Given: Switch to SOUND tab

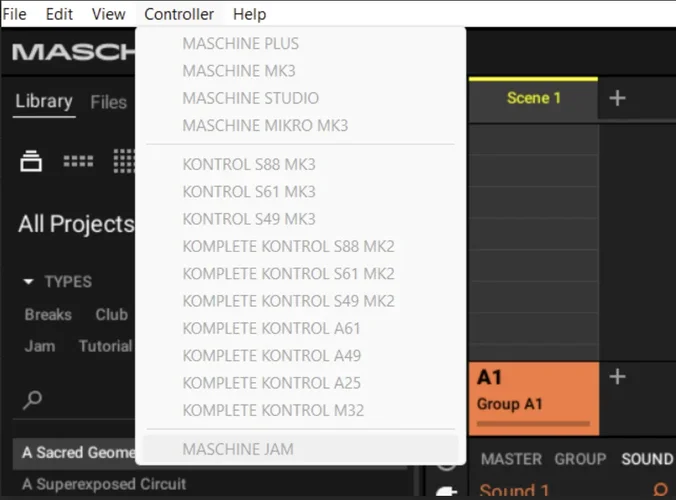Looking at the screenshot, I should pos(647,459).
